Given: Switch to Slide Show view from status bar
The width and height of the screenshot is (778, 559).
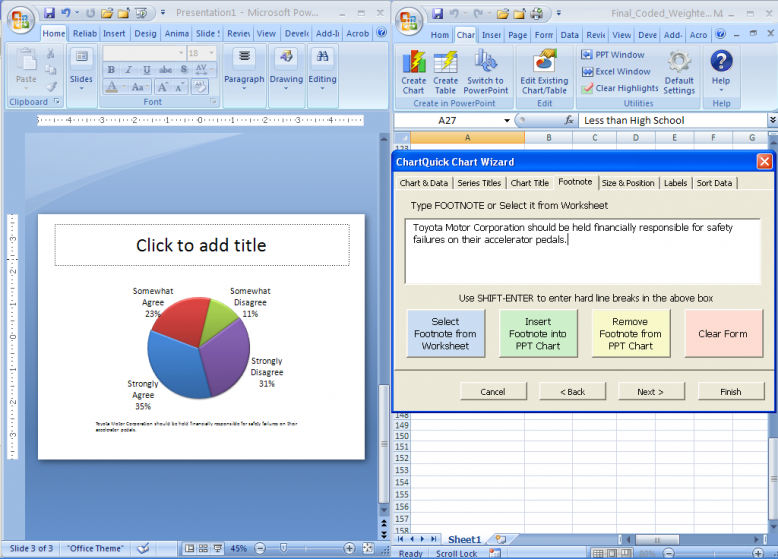Looking at the screenshot, I should [x=218, y=548].
